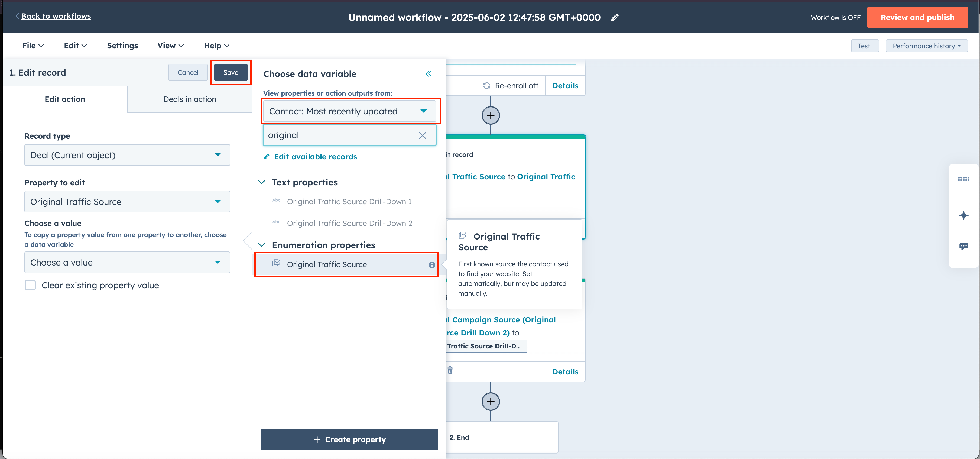Select the Edit action tab
The width and height of the screenshot is (980, 459).
65,99
